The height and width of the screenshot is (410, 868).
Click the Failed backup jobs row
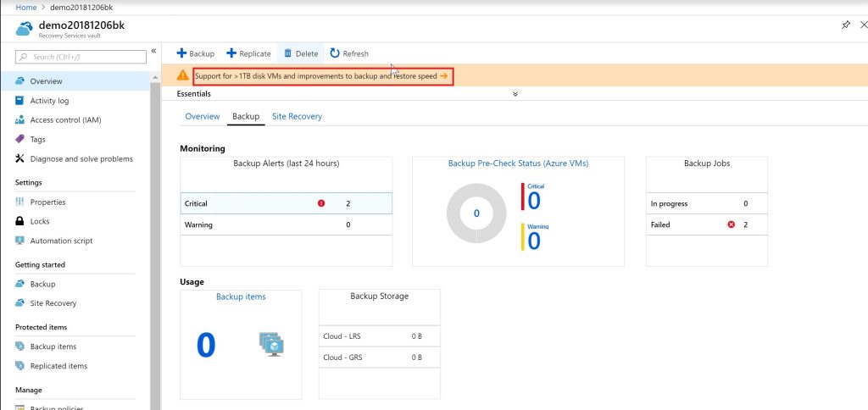coord(706,224)
